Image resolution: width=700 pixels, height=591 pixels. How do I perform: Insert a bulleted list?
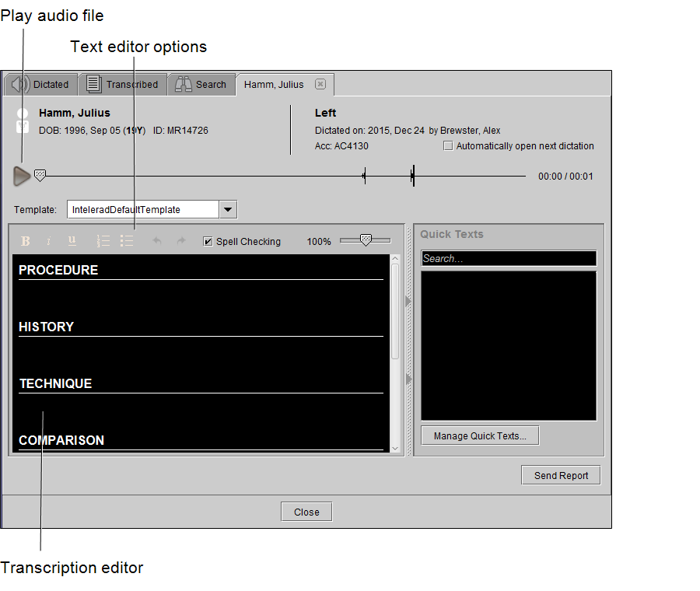(x=127, y=241)
